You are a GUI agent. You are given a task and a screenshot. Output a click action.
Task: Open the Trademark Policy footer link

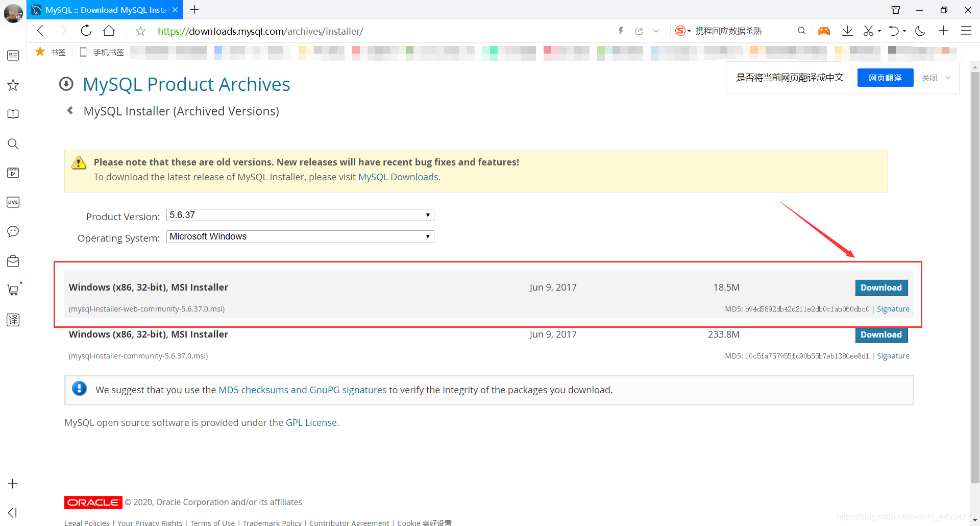click(272, 522)
